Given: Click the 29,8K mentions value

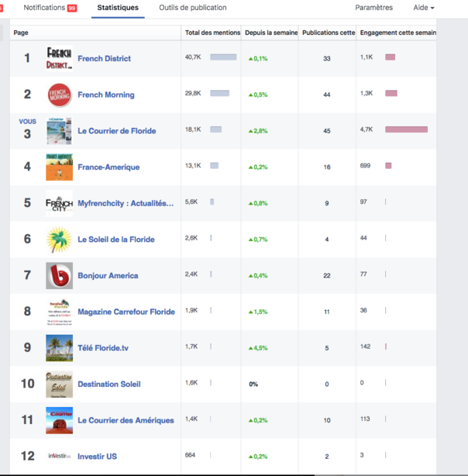Looking at the screenshot, I should pos(193,93).
